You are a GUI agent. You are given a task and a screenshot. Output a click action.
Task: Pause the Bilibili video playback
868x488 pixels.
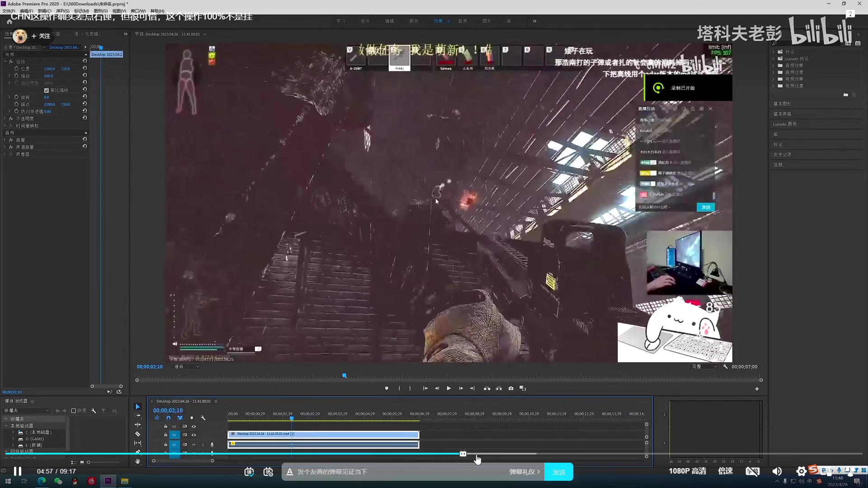click(18, 471)
